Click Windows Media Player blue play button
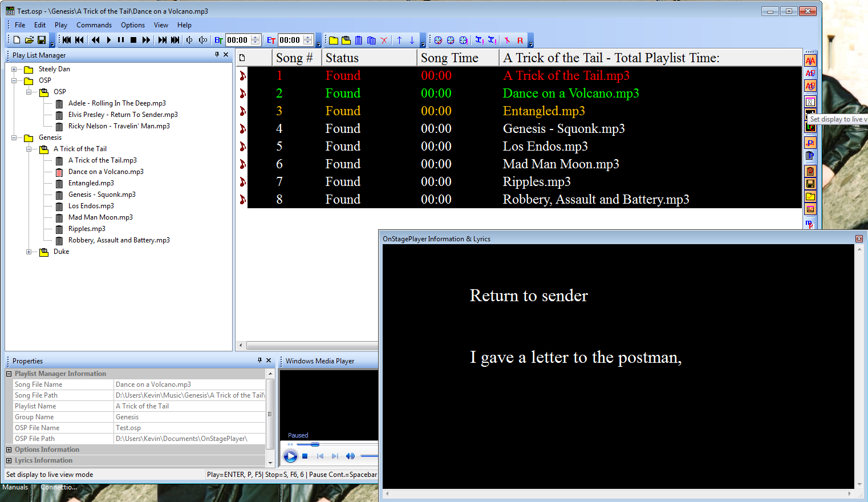This screenshot has height=502, width=868. 290,456
